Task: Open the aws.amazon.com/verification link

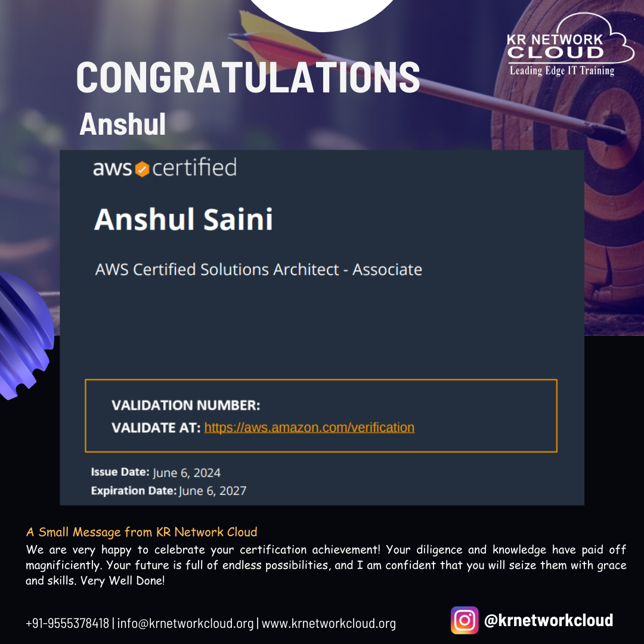Action: coord(309,427)
